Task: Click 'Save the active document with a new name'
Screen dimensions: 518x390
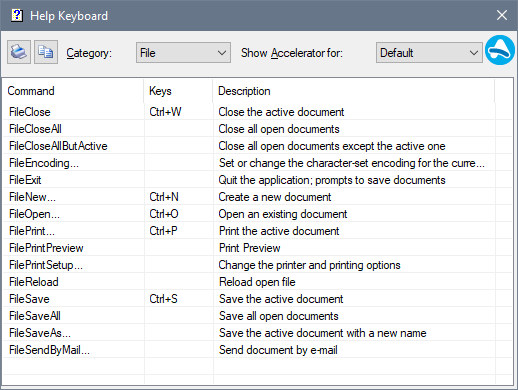Action: 323,333
